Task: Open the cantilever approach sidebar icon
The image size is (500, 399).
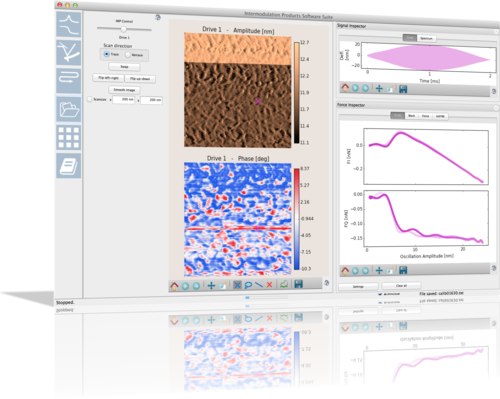Action: pyautogui.click(x=68, y=52)
